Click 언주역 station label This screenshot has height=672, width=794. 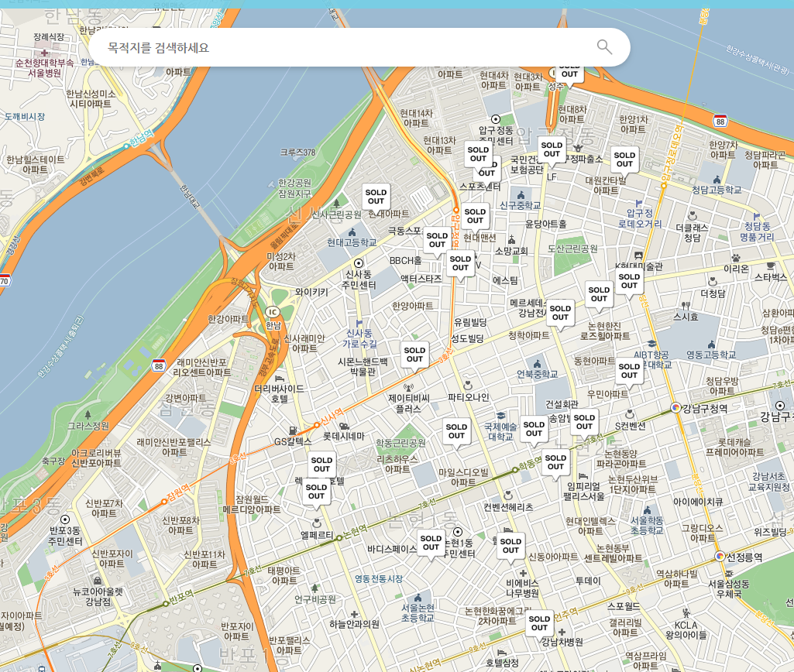point(565,615)
